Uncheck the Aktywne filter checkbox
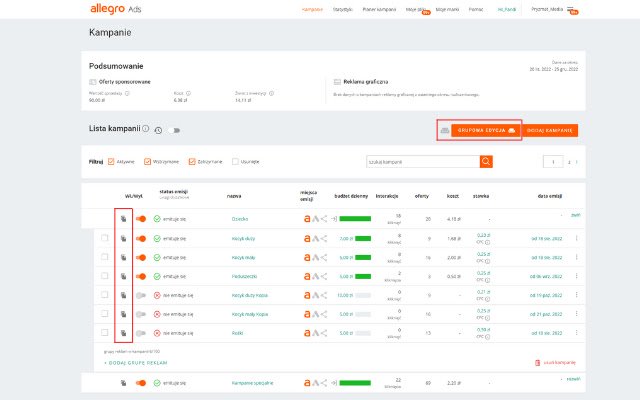 coord(111,162)
